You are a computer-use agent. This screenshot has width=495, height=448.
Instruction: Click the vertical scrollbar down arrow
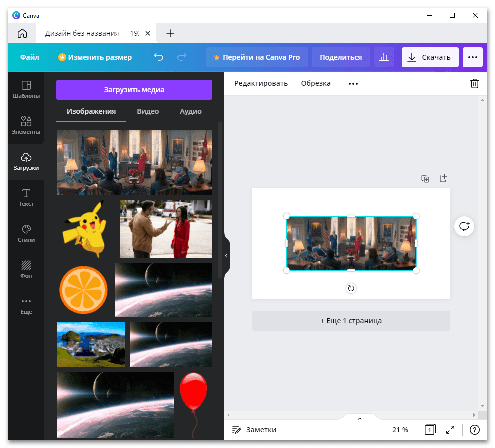[x=482, y=406]
